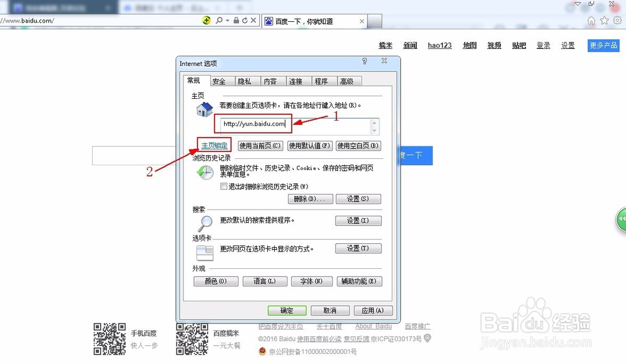The image size is (626, 364).
Task: Click the magnifier icon in 搜索 section
Action: click(x=205, y=224)
